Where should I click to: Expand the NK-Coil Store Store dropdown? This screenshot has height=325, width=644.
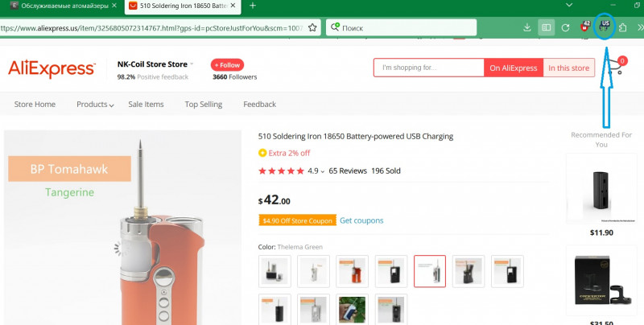tap(192, 64)
